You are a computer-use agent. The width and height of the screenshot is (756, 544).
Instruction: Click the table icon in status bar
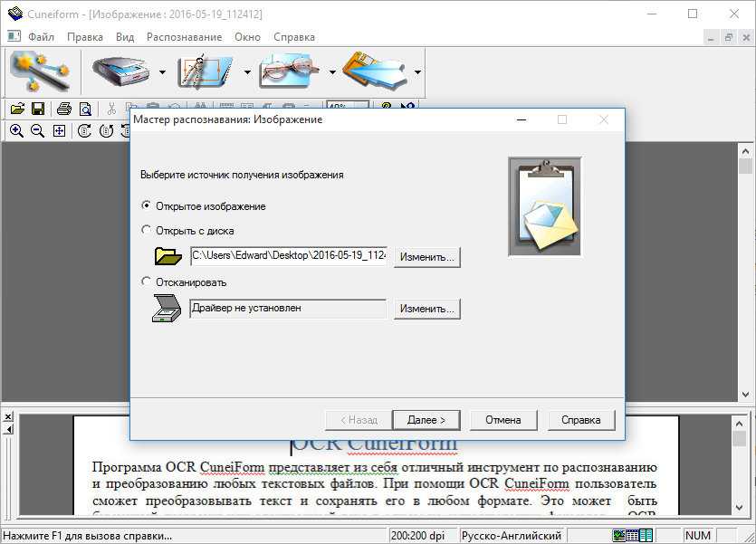(632, 535)
